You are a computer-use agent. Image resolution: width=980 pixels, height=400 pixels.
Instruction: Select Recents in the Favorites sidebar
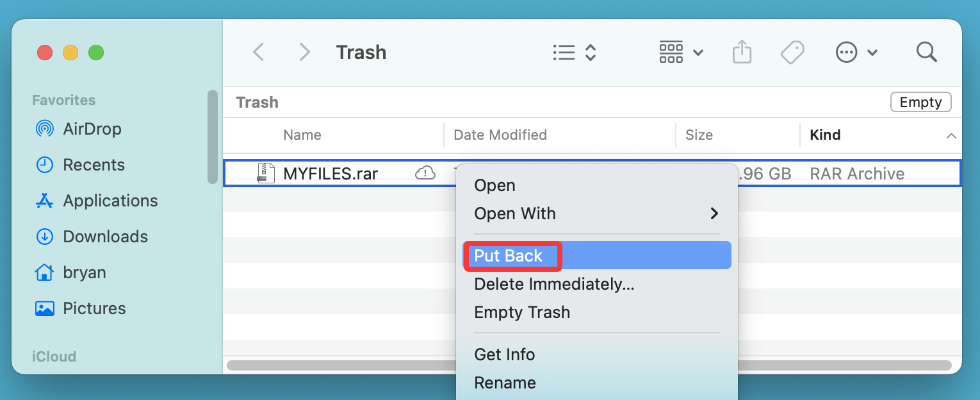(93, 165)
